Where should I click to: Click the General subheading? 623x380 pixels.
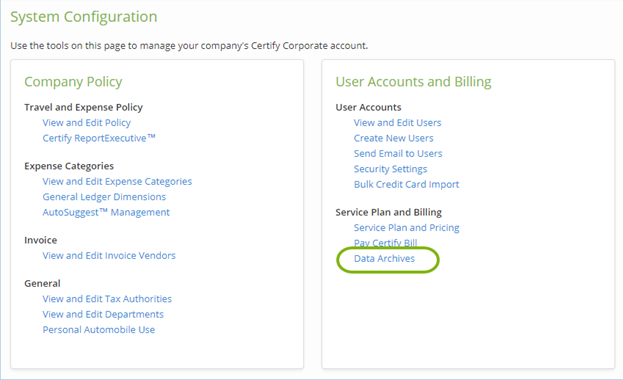click(42, 284)
